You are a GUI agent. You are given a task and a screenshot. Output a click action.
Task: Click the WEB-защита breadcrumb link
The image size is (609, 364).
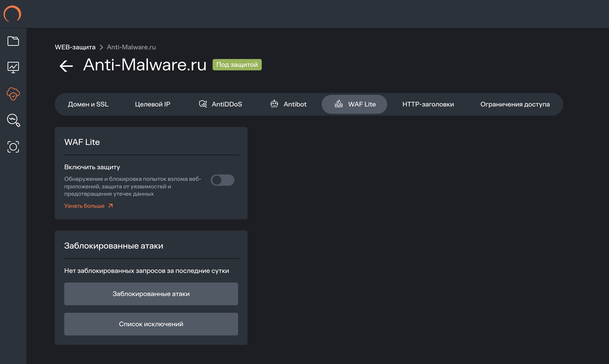pos(75,47)
